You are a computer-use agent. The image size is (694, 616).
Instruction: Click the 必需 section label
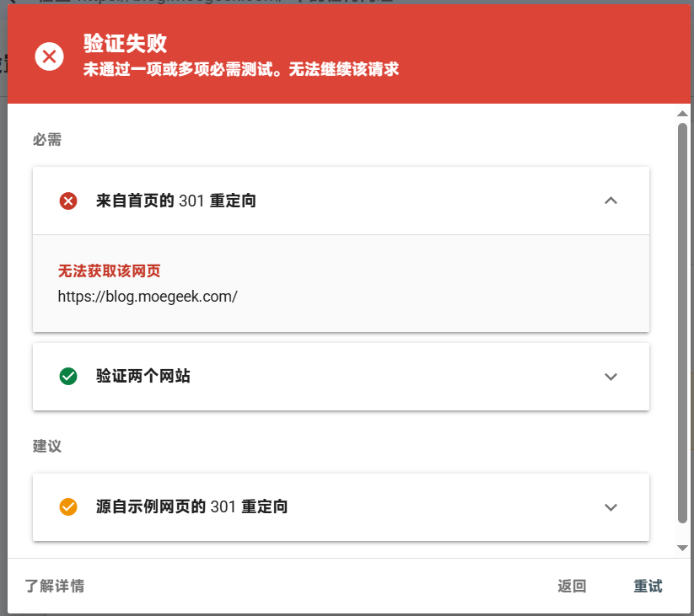(47, 140)
